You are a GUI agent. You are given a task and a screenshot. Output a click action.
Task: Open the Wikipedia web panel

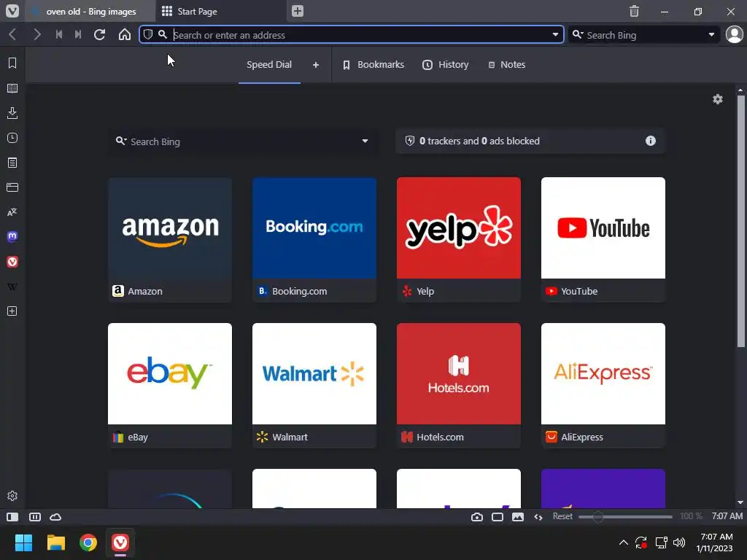click(x=12, y=287)
